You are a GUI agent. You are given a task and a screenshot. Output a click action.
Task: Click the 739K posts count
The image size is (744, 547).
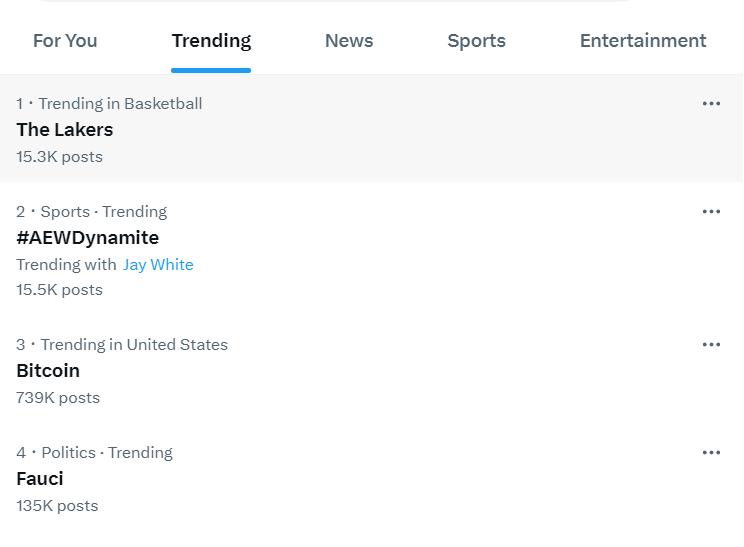pyautogui.click(x=58, y=398)
